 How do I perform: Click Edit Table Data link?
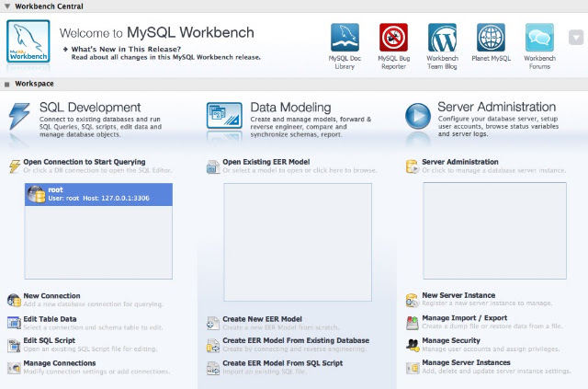point(50,319)
